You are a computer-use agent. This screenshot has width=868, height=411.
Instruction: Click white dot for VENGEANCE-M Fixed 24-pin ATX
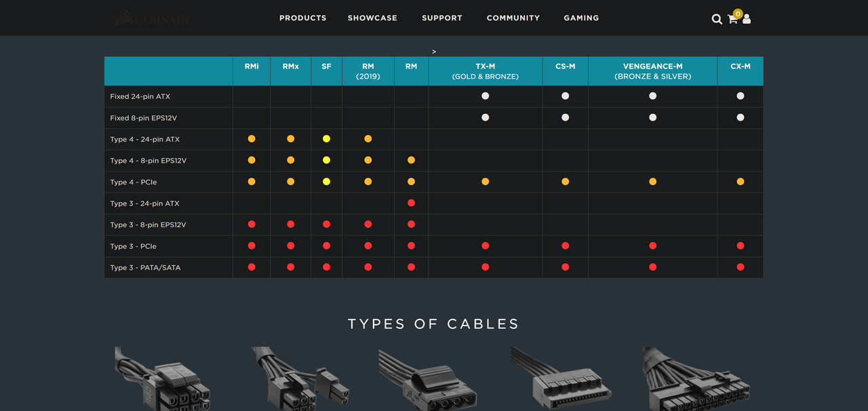652,96
